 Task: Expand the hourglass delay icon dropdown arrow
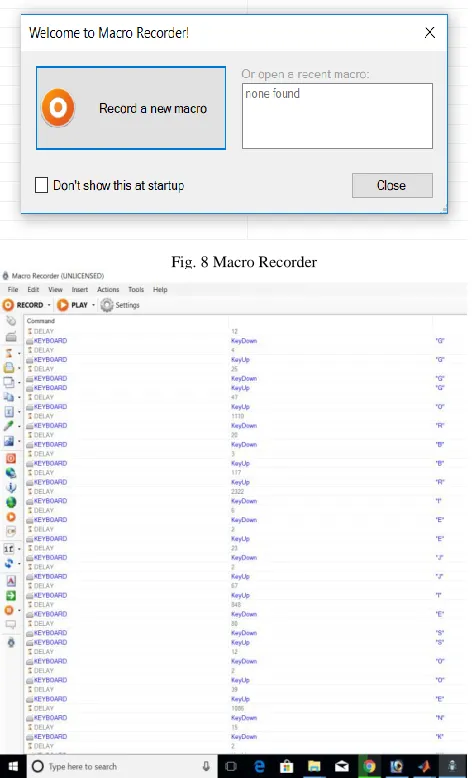[19, 353]
